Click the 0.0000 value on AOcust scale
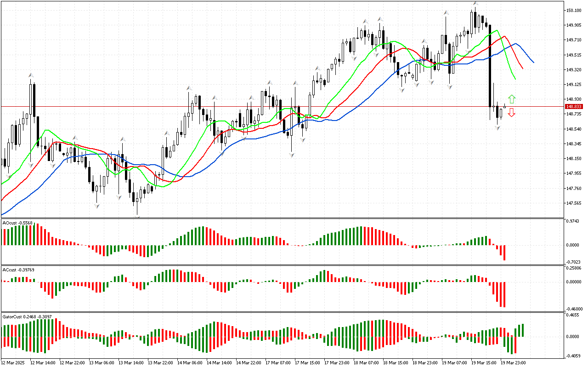588x368 pixels. coord(572,245)
